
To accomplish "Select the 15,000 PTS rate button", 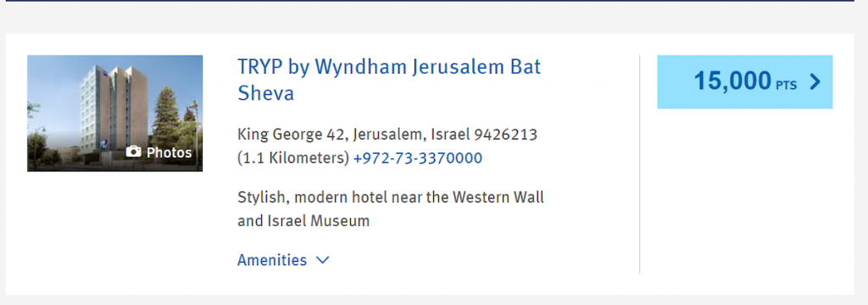I will pyautogui.click(x=744, y=82).
